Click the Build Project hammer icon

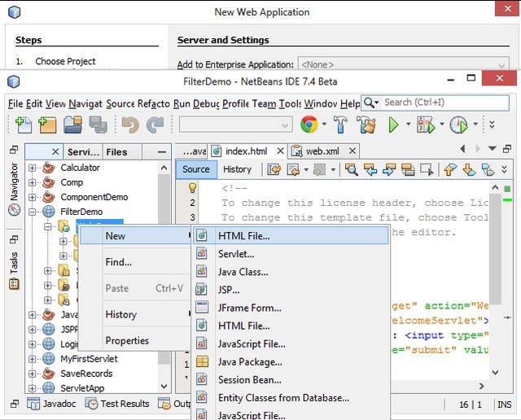click(340, 125)
